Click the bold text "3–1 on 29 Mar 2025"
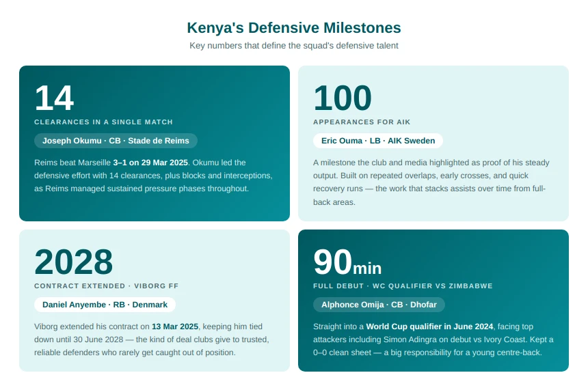 coord(150,163)
